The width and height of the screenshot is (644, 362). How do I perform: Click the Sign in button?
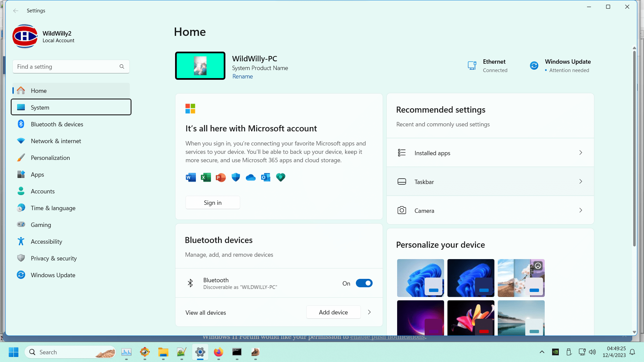point(213,203)
